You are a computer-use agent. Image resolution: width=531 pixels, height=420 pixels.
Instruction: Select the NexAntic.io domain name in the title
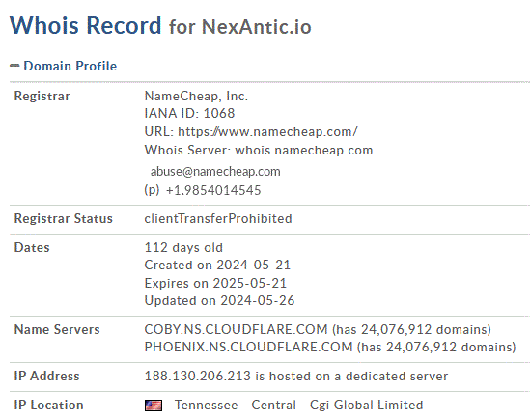(257, 27)
